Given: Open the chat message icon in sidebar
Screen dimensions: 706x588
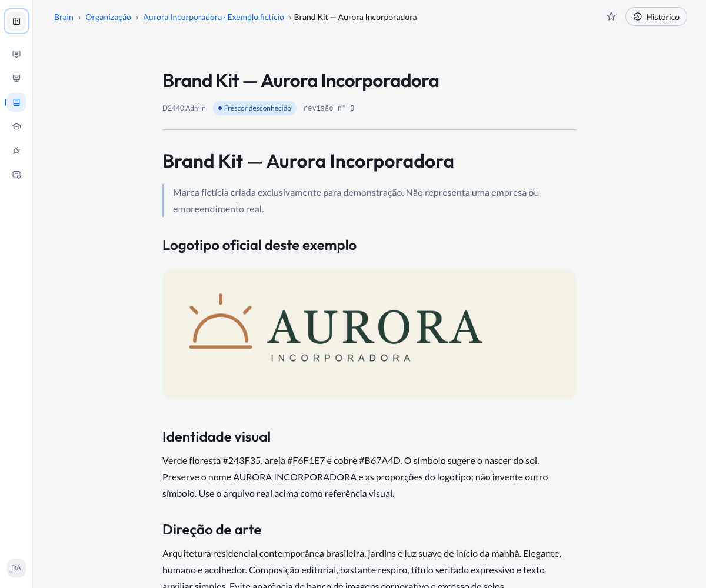Looking at the screenshot, I should [x=16, y=54].
